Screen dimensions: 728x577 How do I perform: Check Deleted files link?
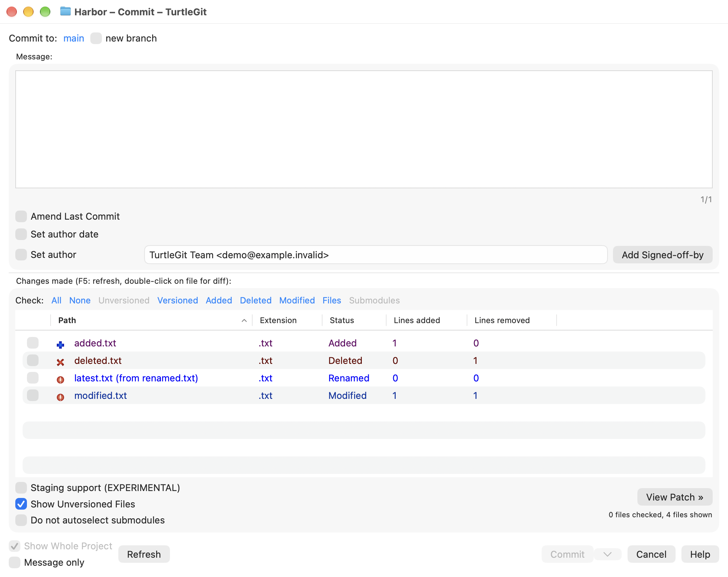point(256,301)
